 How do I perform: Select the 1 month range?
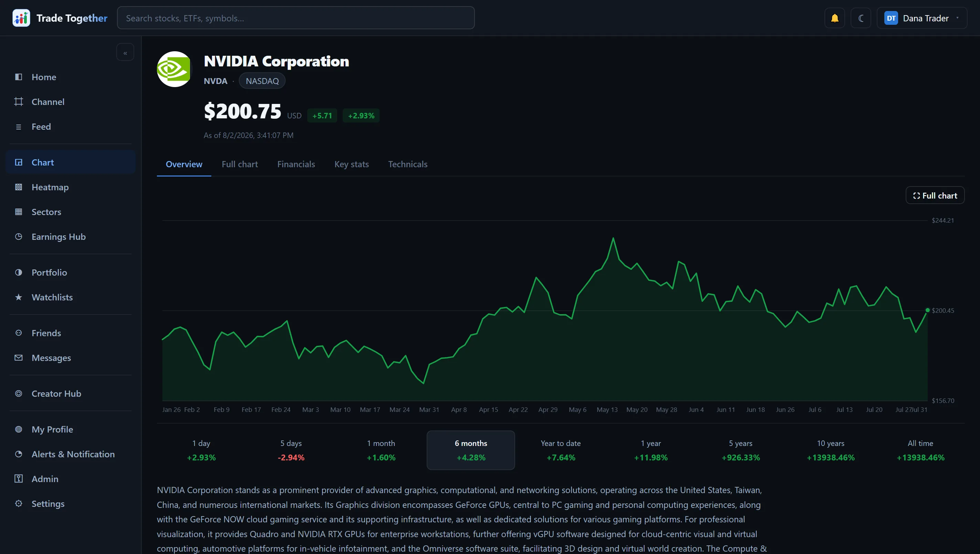(x=381, y=450)
